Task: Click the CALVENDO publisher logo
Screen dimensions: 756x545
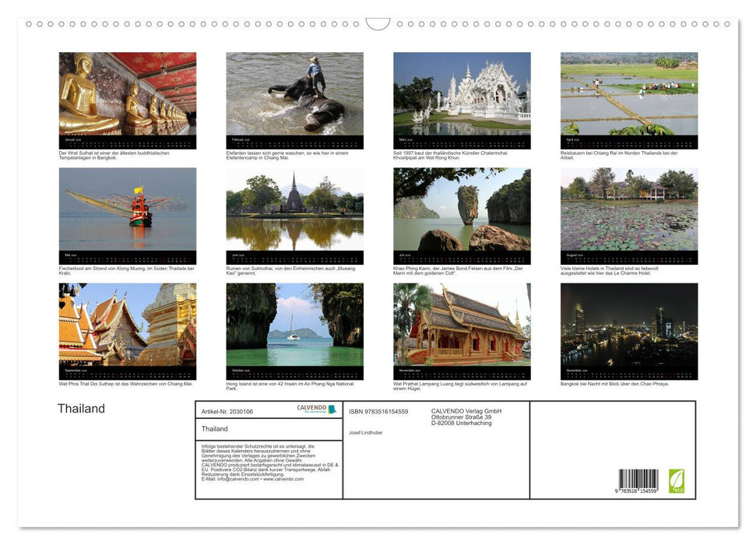Action: point(310,409)
